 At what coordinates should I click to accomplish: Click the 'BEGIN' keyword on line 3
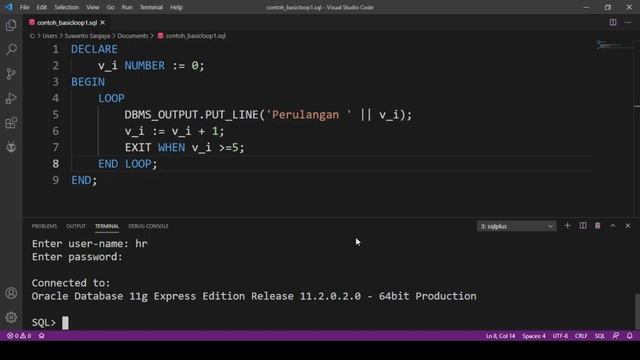pos(88,82)
